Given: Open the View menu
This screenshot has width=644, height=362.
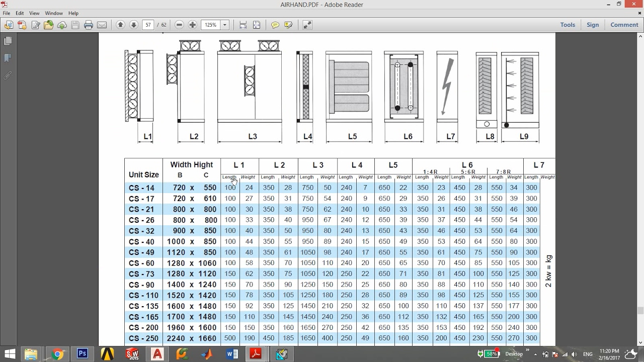Looking at the screenshot, I should point(34,13).
